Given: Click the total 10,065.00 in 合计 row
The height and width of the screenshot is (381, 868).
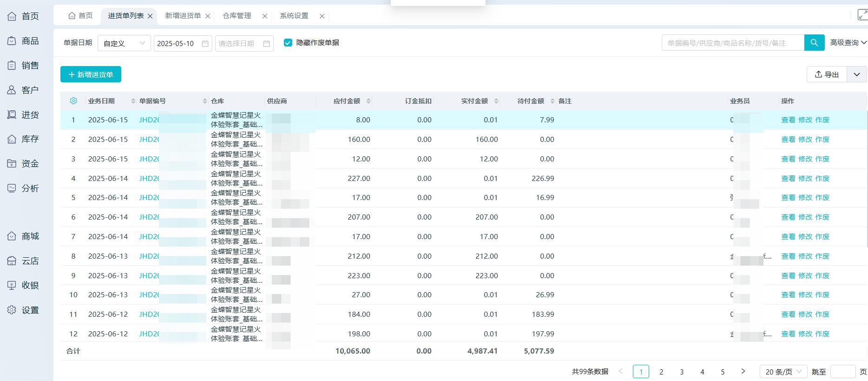Looking at the screenshot, I should click(x=353, y=351).
